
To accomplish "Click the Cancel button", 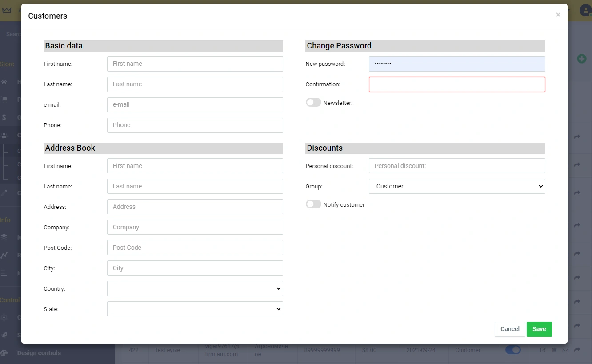I will click(x=509, y=329).
